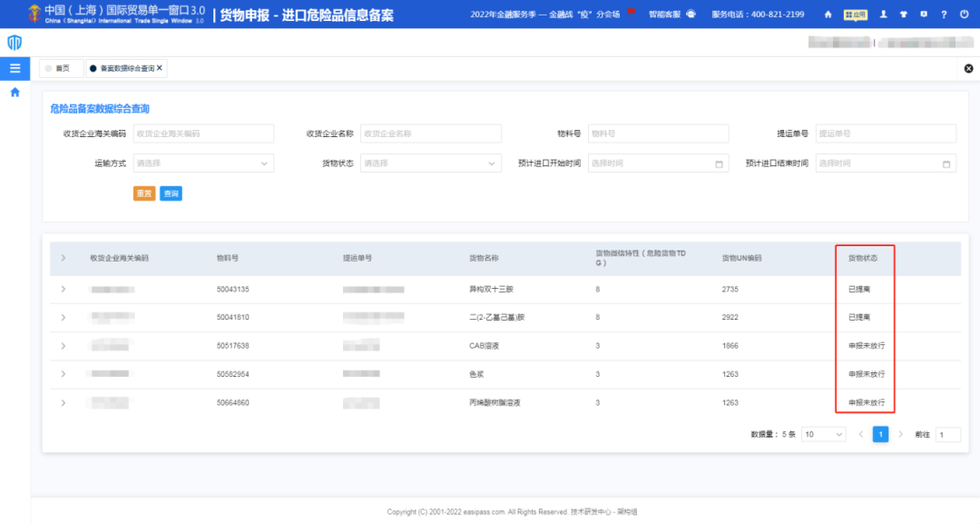Screen dimensions: 980x524
Task: Expand the row for 异构双十三胺
Action: click(63, 287)
